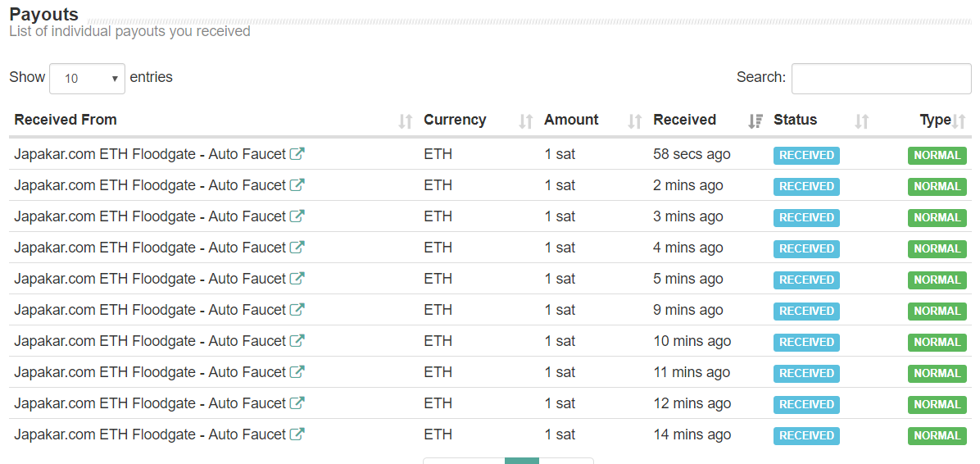Open external link icon for 14 mins ago payout
980x464 pixels.
click(x=297, y=434)
